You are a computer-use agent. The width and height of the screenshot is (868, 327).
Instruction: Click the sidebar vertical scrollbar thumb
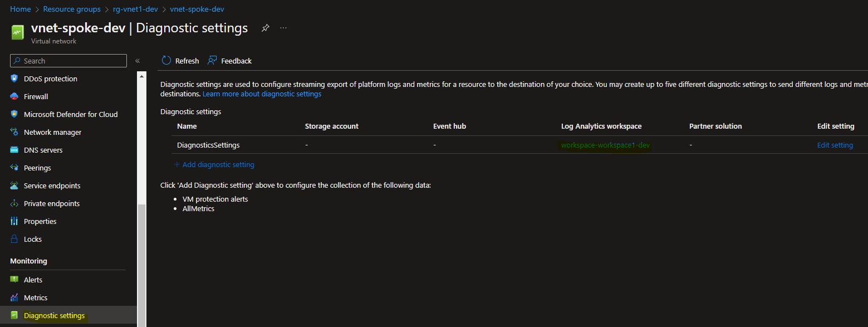tap(141, 265)
